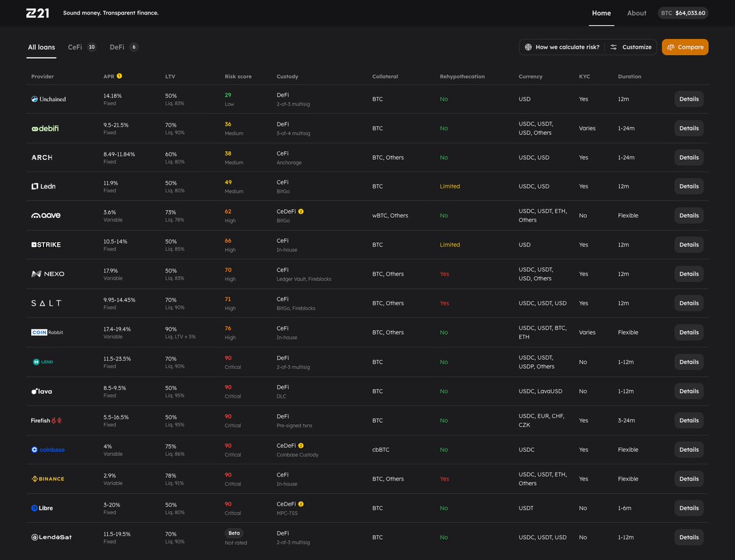This screenshot has height=560, width=735.
Task: Open Details for CoinRabbit
Action: click(689, 332)
